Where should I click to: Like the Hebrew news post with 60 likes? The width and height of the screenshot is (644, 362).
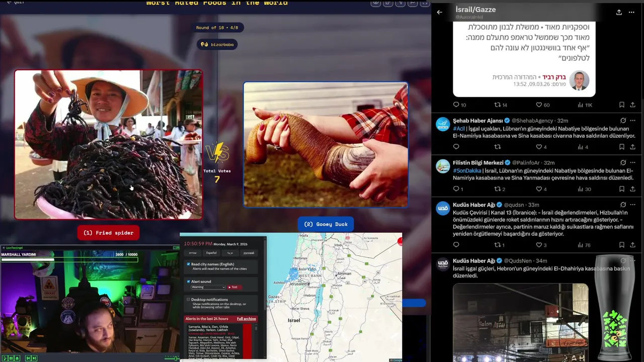click(x=539, y=105)
